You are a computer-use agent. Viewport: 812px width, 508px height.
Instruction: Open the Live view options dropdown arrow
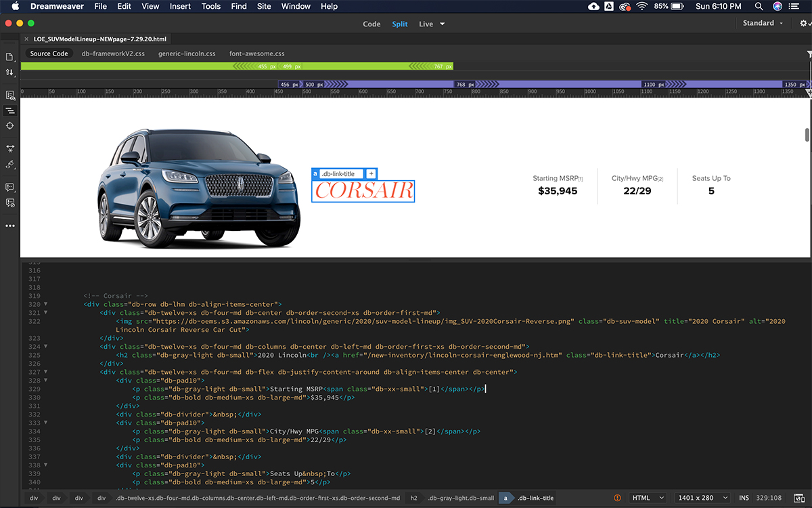(x=443, y=24)
